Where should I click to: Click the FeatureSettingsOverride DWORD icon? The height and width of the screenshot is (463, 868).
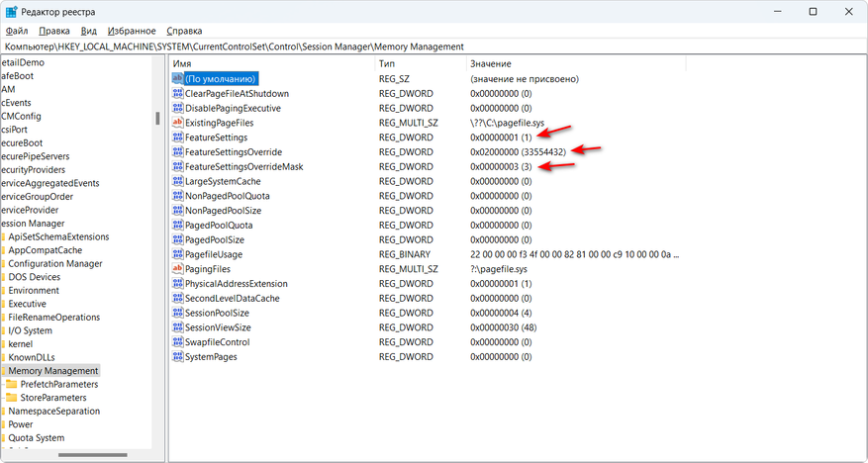point(178,151)
